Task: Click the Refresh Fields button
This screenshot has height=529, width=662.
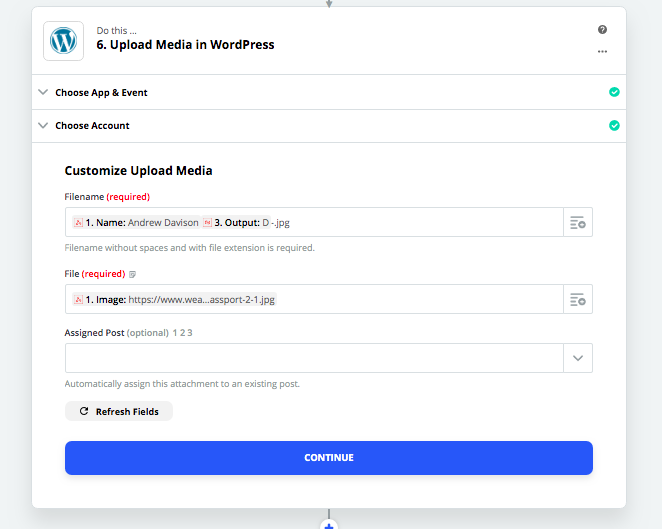Action: [x=119, y=411]
